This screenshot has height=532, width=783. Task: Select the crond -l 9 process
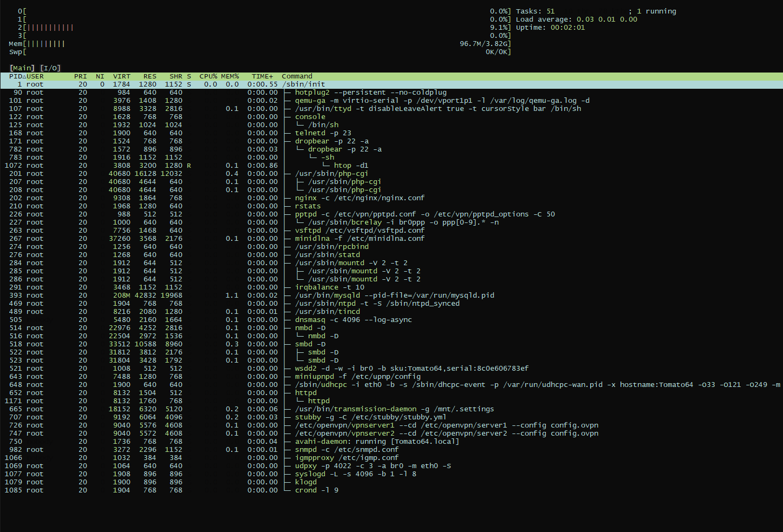point(317,490)
